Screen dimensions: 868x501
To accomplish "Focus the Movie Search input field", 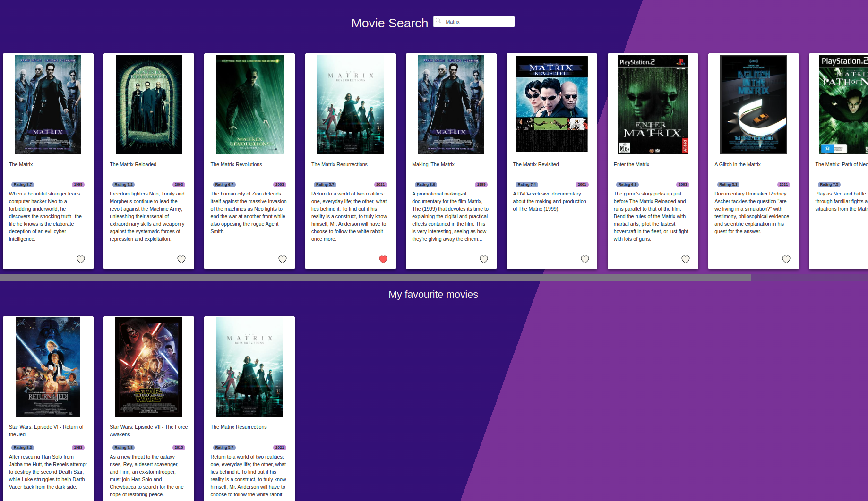I will click(474, 22).
